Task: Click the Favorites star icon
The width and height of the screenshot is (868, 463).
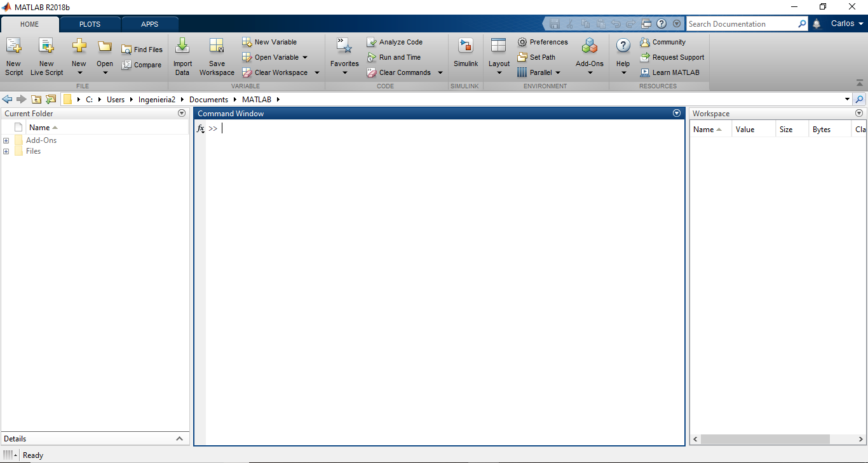Action: click(344, 46)
